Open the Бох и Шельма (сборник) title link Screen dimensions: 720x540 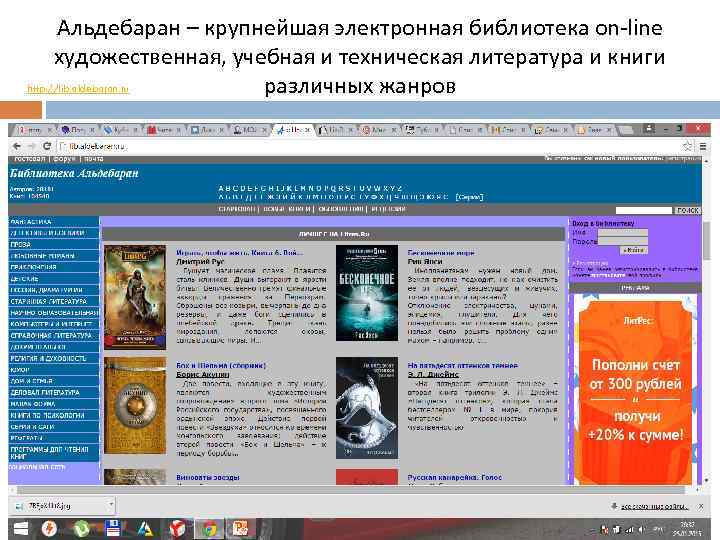[x=221, y=366]
